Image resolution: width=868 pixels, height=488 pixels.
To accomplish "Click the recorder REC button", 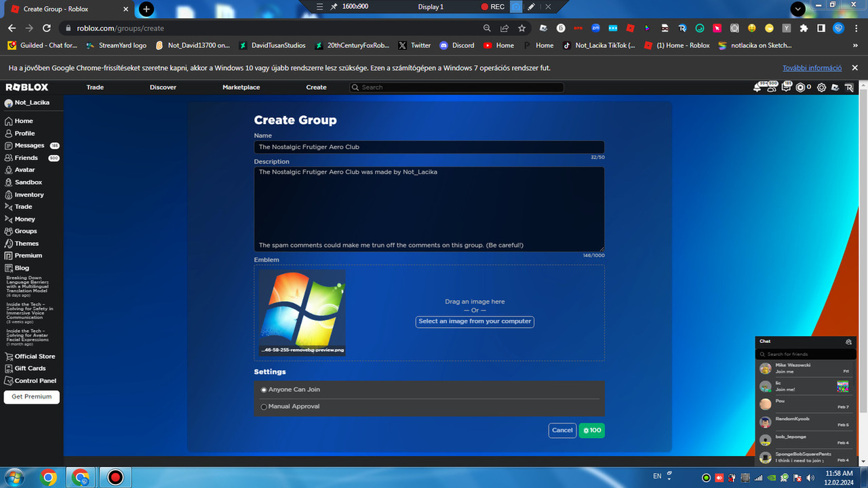I will tap(493, 7).
